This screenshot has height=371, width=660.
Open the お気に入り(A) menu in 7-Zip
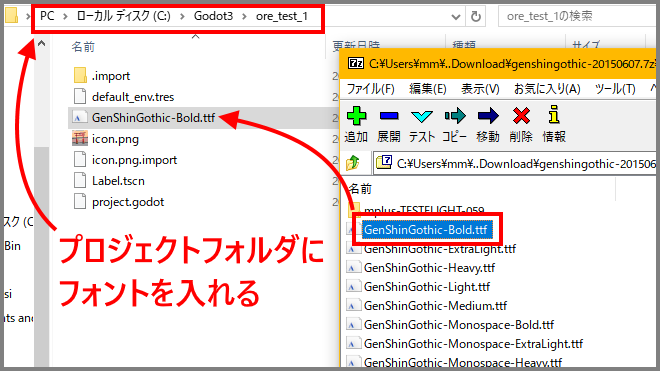tap(547, 89)
